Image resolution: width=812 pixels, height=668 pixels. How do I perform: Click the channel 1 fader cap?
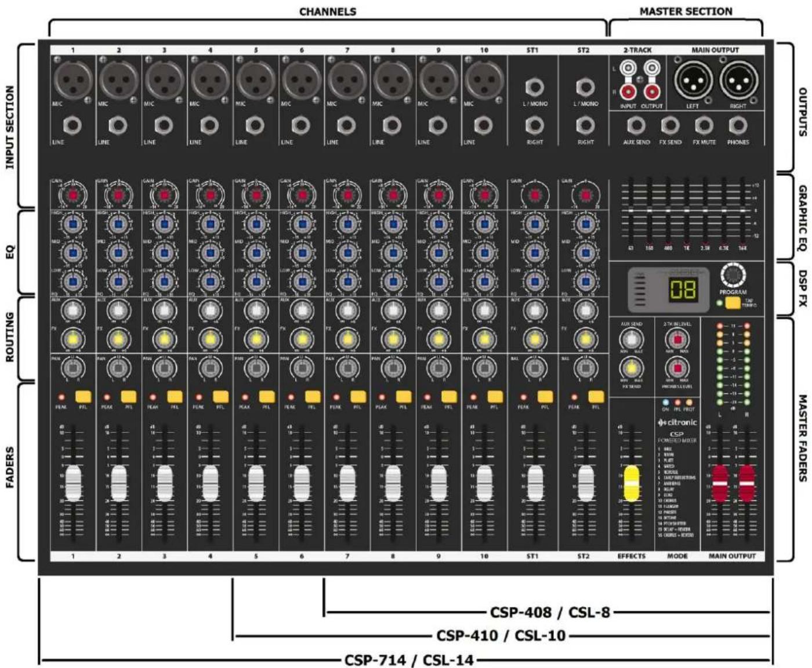coord(72,483)
